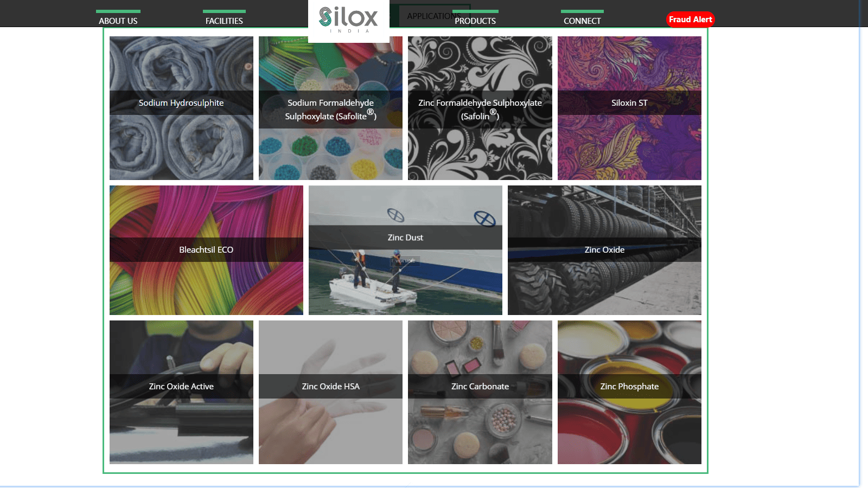
Task: Open the Zinc Oxide HSA tile
Action: [x=330, y=392]
